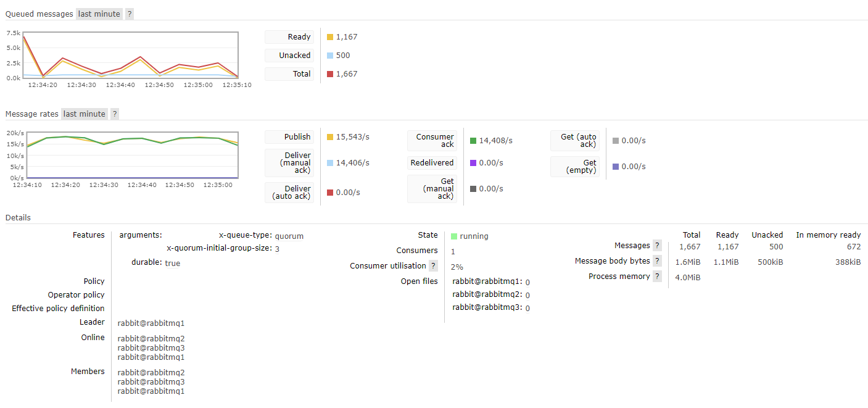868x408 pixels.
Task: Change Message rates range from last minute
Action: pyautogui.click(x=84, y=114)
